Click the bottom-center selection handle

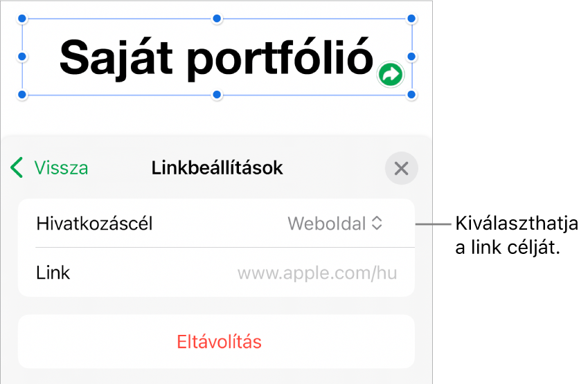(x=217, y=95)
